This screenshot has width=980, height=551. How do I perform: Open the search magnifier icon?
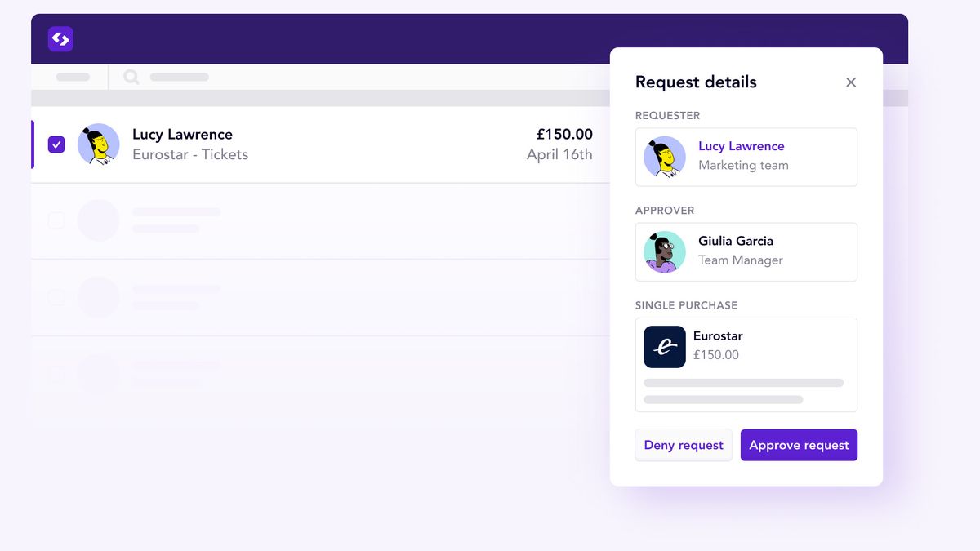(131, 77)
